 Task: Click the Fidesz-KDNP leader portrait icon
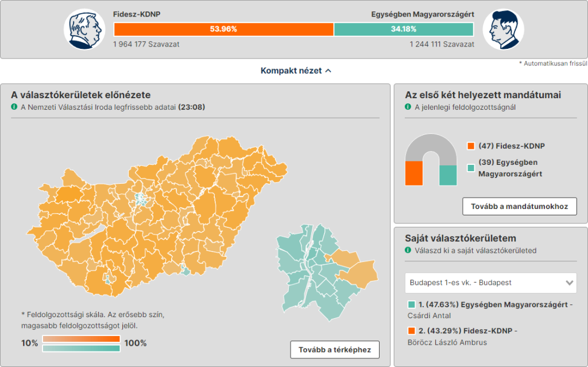[84, 29]
